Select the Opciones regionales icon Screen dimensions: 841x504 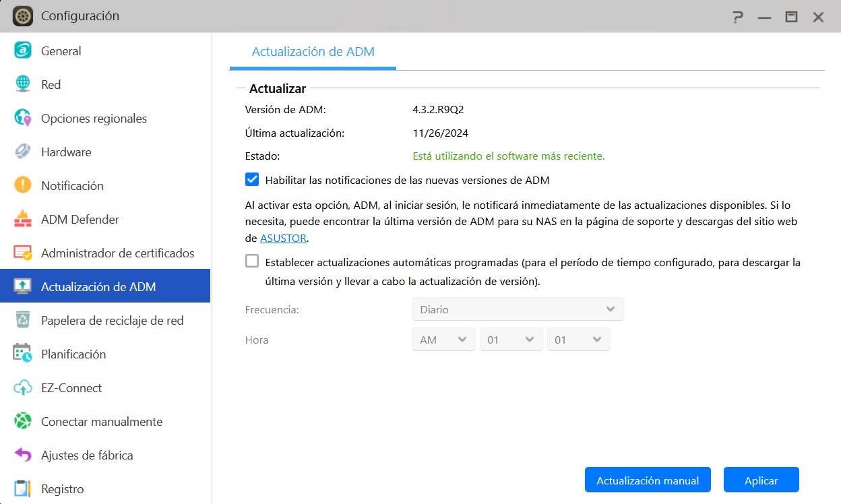click(x=23, y=118)
